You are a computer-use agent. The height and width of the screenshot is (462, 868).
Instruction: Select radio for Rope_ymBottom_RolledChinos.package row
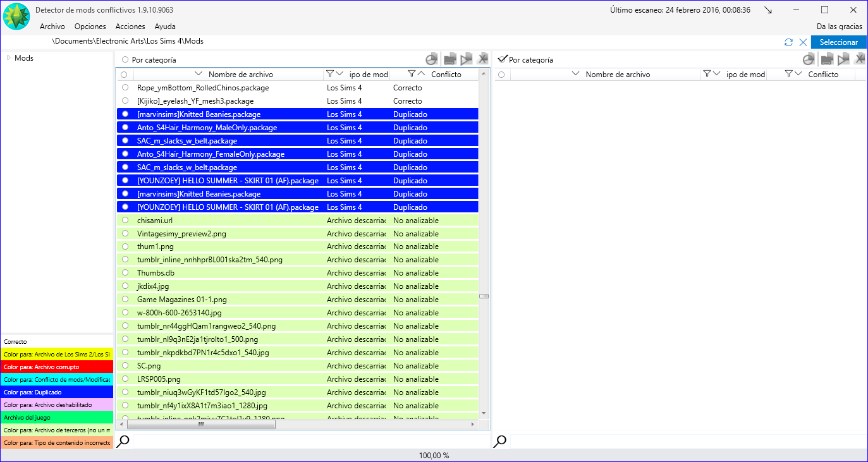pos(125,87)
